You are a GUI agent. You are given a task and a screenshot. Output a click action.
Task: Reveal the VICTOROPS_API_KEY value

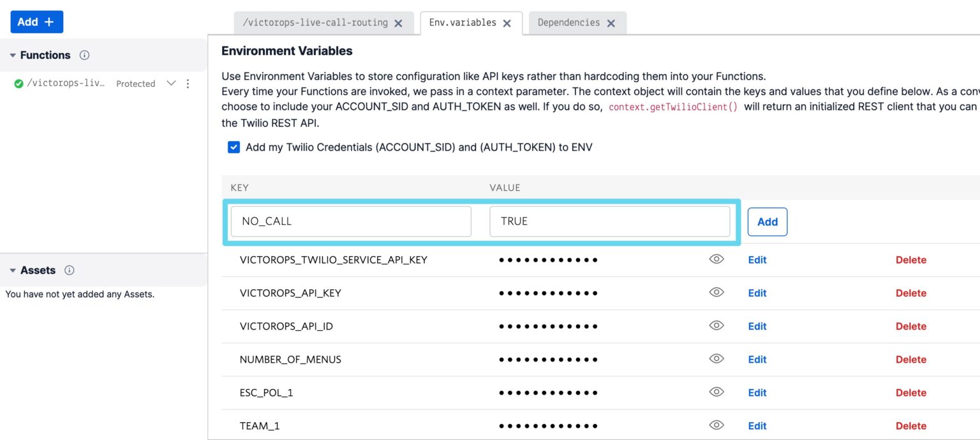tap(716, 292)
